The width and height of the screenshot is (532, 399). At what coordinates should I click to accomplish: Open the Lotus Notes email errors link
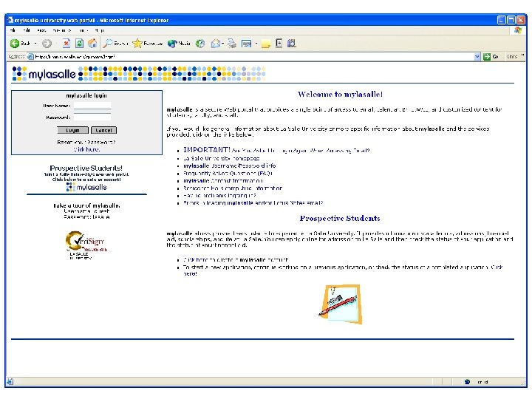253,203
